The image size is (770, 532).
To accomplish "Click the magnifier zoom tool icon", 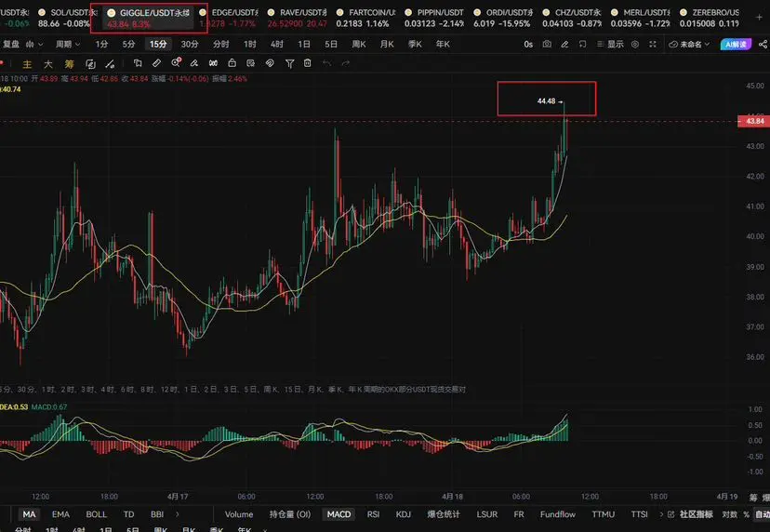I will coord(176,63).
